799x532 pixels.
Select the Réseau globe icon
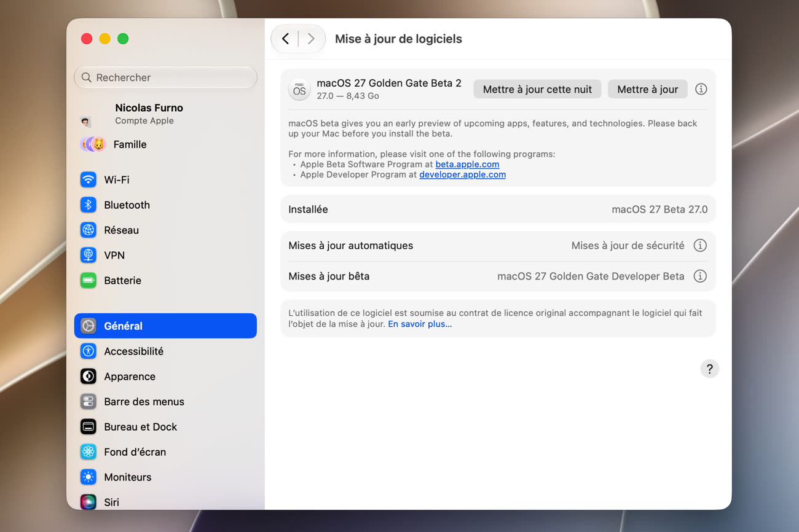[x=89, y=230]
